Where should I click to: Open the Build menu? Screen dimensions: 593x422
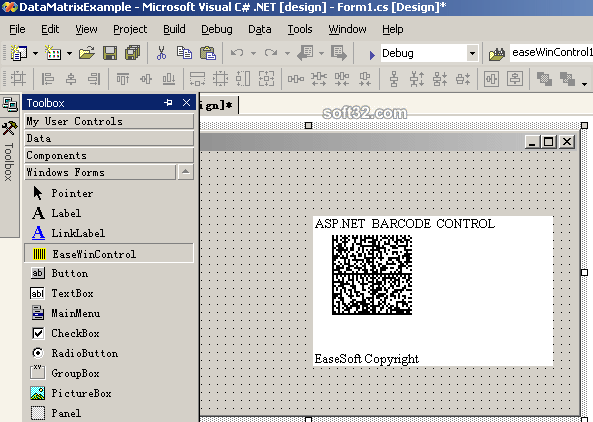[174, 29]
